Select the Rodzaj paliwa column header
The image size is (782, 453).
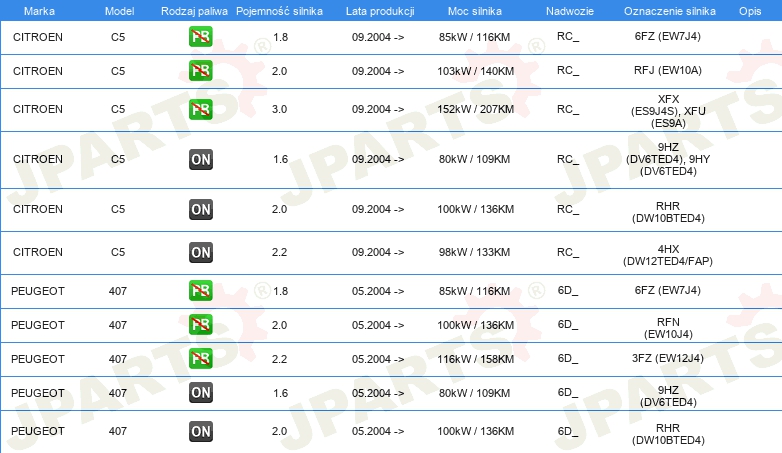click(x=194, y=11)
